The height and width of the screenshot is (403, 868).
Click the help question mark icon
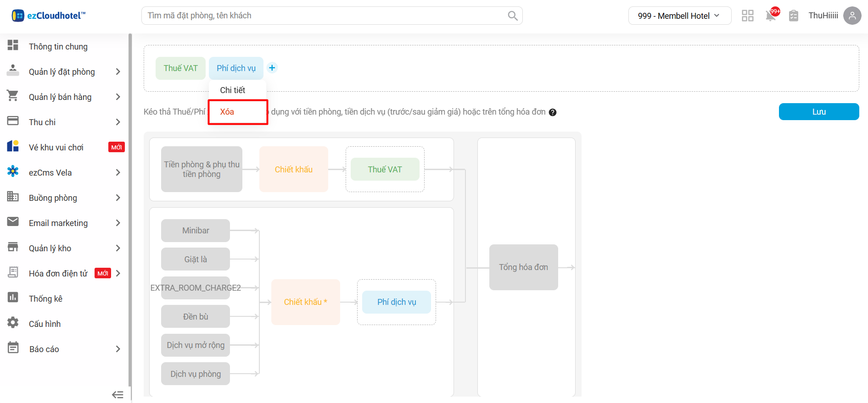tap(553, 112)
